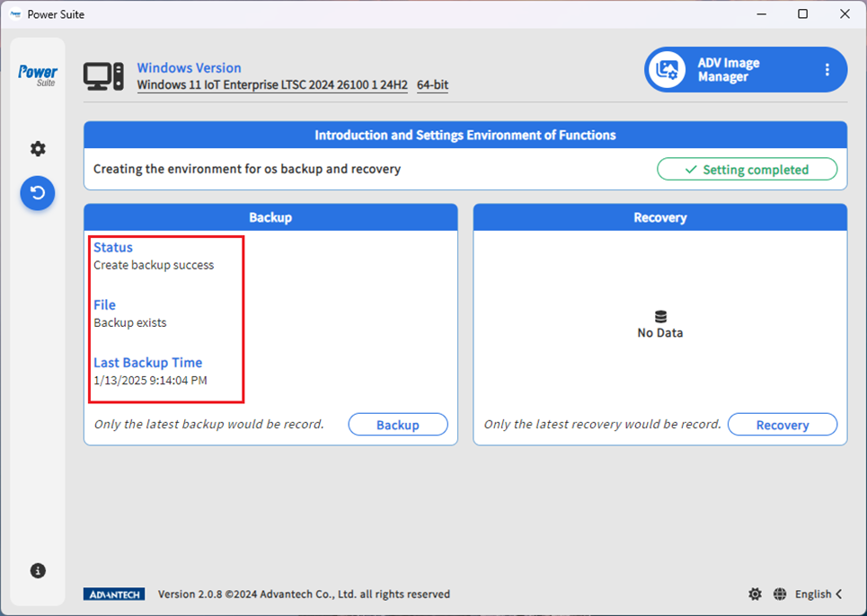Click the ADV Image Manager picture icon
The height and width of the screenshot is (616, 867).
pyautogui.click(x=668, y=70)
